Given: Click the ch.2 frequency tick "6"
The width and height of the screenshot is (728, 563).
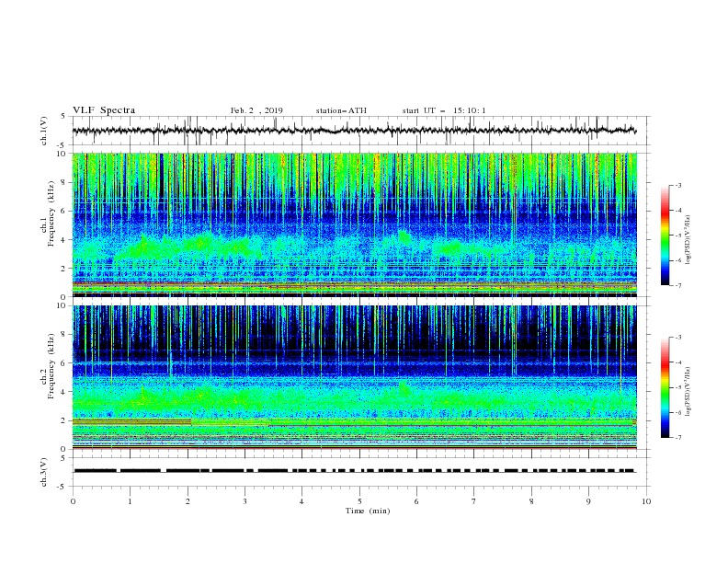Looking at the screenshot, I should [63, 362].
